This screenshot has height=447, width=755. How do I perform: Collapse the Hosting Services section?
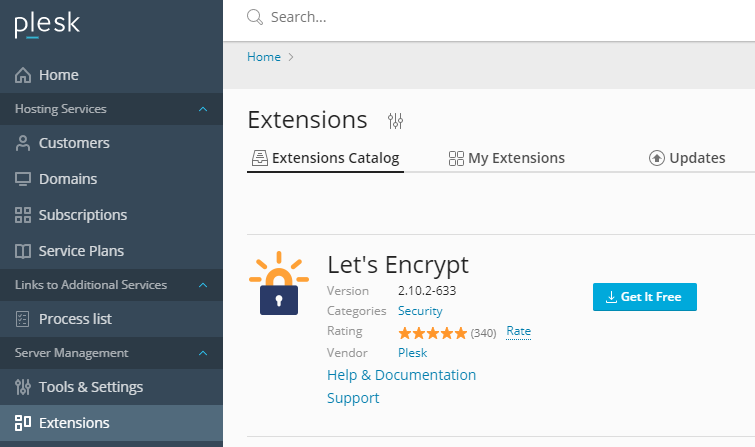click(203, 109)
